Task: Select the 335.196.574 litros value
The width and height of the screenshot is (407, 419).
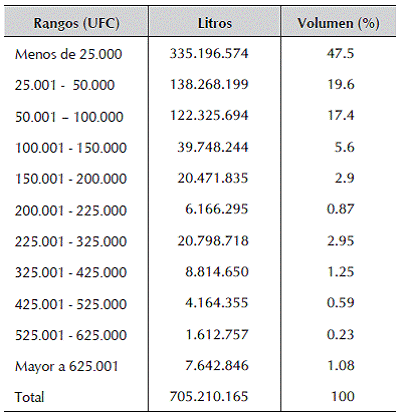Action: point(209,53)
